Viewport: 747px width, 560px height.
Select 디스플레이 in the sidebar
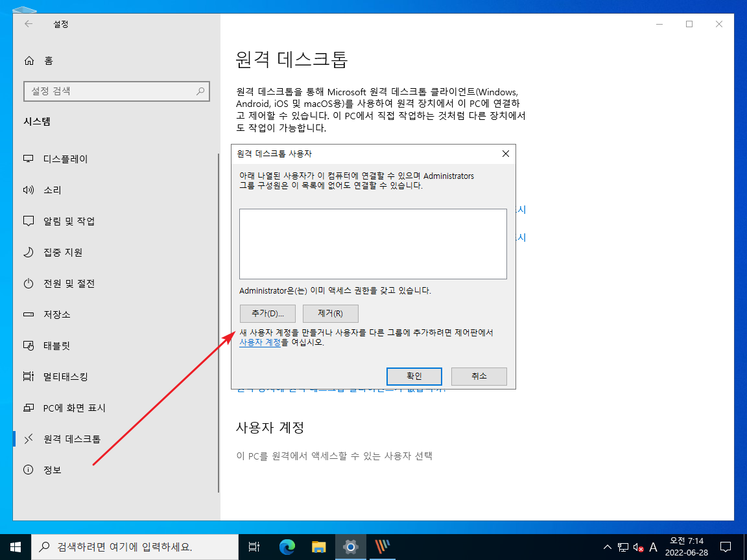[x=65, y=159]
